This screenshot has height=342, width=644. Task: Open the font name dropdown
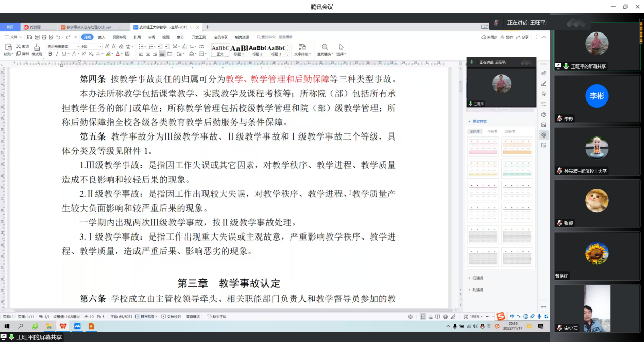(x=76, y=46)
